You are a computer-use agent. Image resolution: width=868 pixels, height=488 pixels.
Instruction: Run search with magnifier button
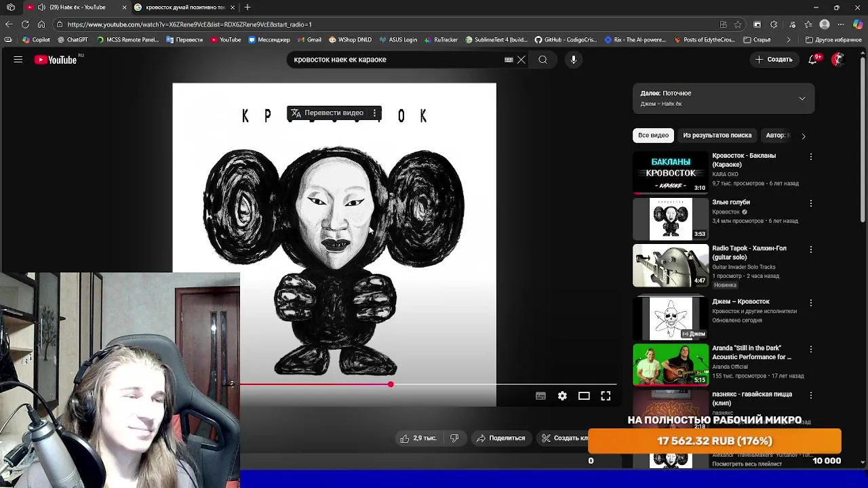[542, 60]
